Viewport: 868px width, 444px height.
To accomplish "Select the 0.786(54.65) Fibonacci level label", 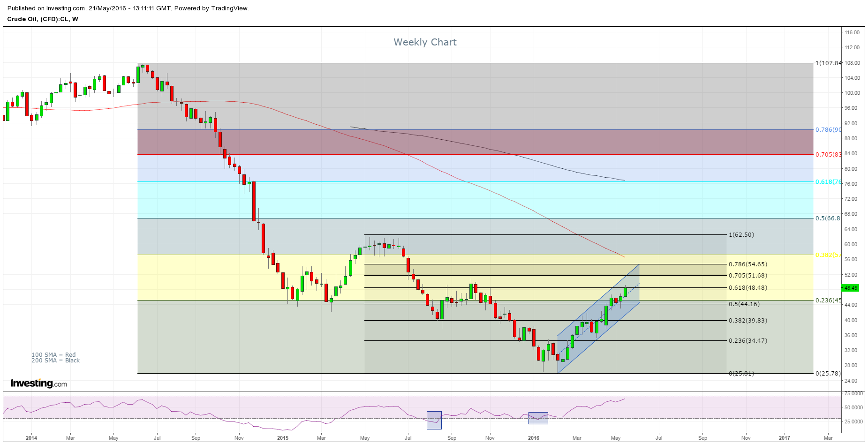I will [x=747, y=264].
